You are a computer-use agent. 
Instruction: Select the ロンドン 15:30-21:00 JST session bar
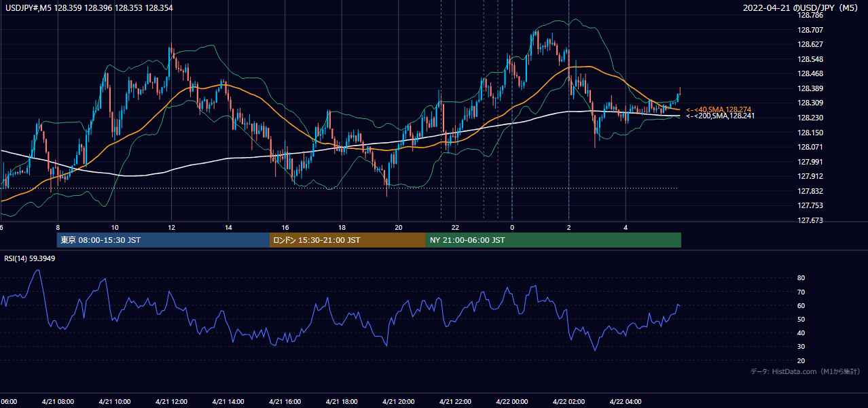348,240
